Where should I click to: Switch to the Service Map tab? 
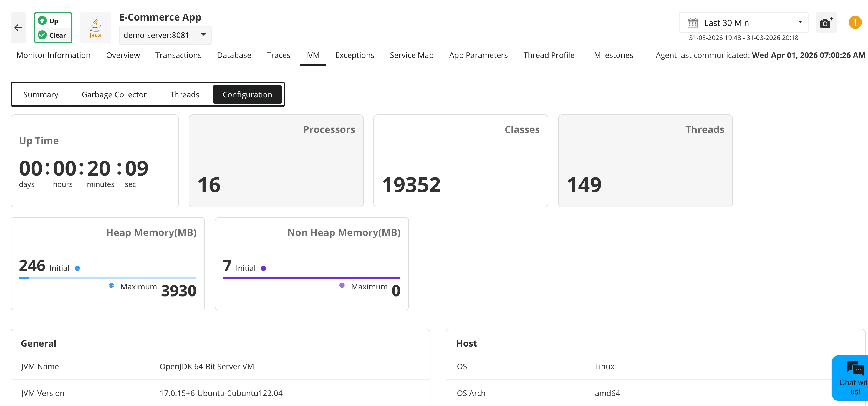[x=411, y=55]
